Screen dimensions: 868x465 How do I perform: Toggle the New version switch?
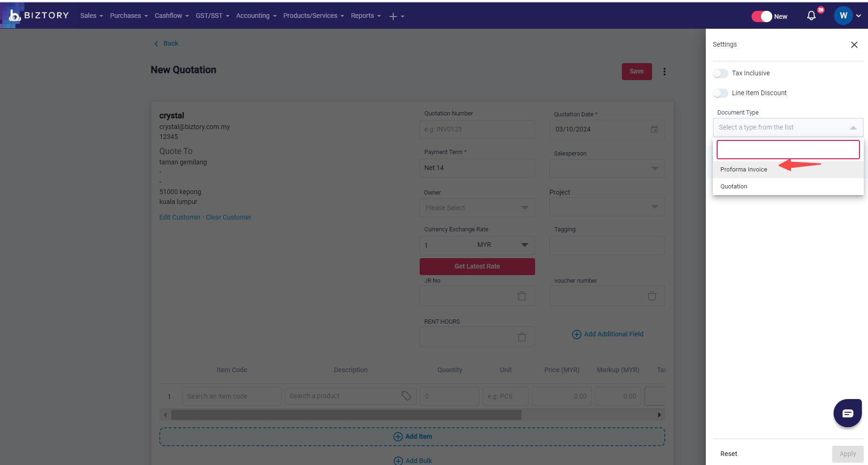click(x=761, y=16)
